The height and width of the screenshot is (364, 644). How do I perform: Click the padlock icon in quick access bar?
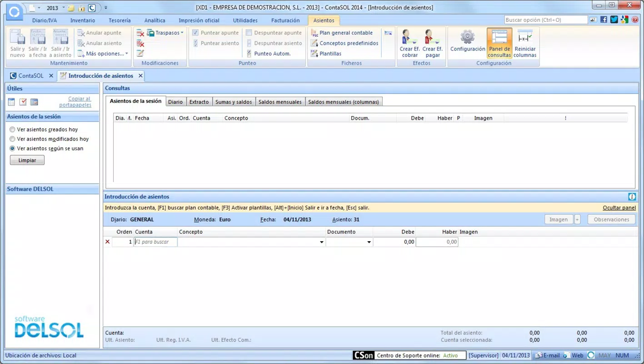81,8
